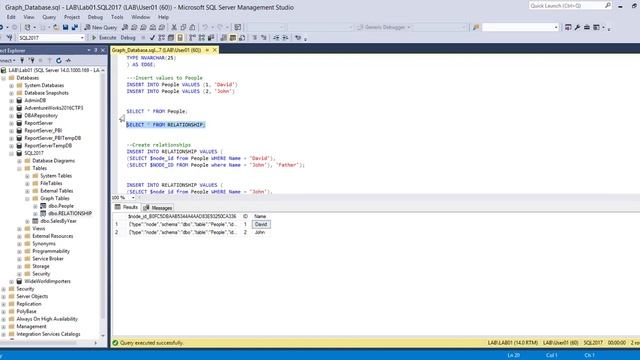The height and width of the screenshot is (360, 640).
Task: Open the Window menu
Action: (x=140, y=17)
